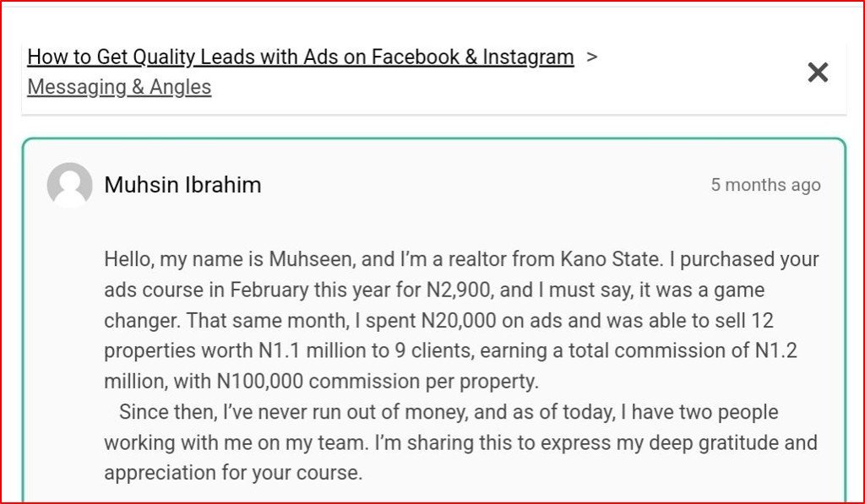
Task: Click the breadcrumb '>' separator arrow
Action: pos(592,57)
